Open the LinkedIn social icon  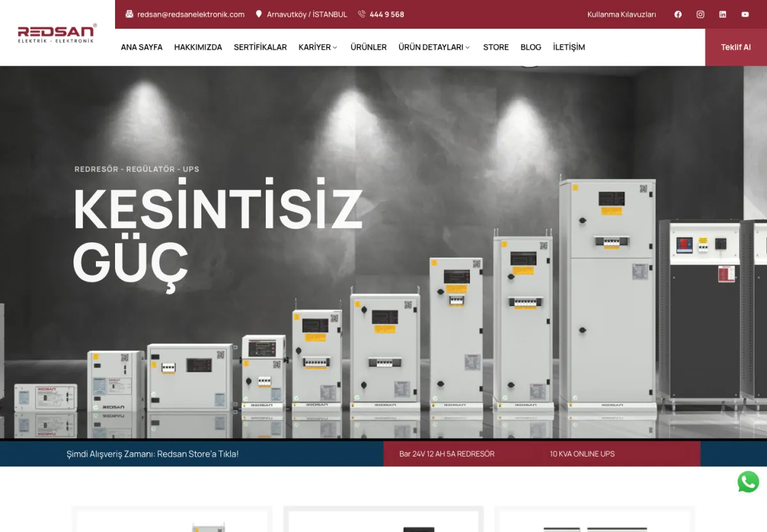pyautogui.click(x=723, y=14)
